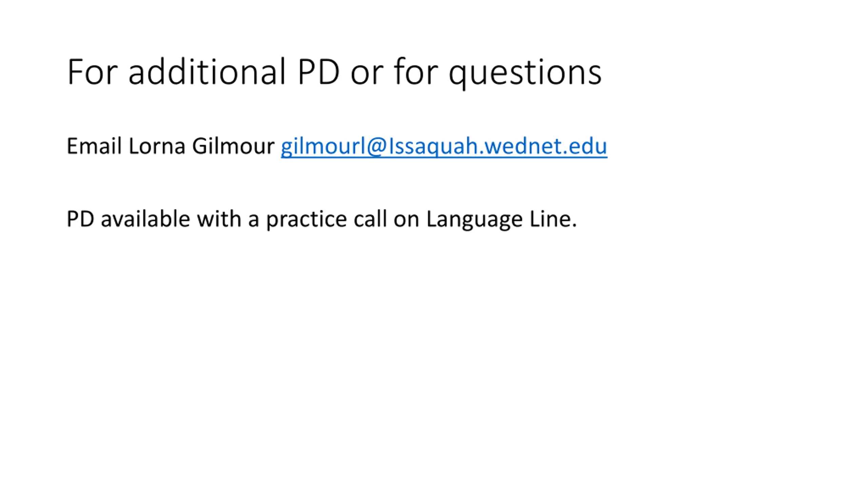Click the "@" symbol in the email address
Viewport: 868px width, 488px height.
click(x=377, y=146)
